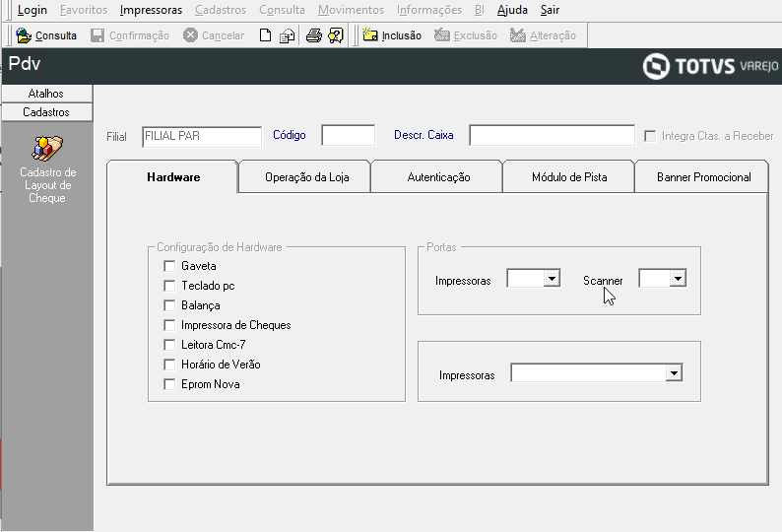Click the Descr. Caixa label
The height and width of the screenshot is (532, 782).
point(424,135)
